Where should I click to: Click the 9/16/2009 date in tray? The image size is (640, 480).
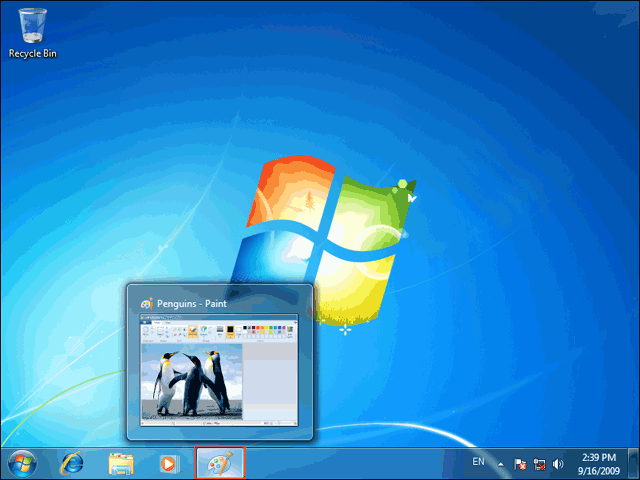click(x=599, y=471)
